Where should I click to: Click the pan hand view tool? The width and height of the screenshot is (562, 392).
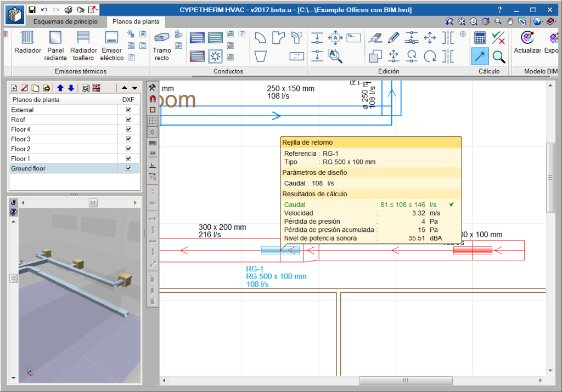pos(510,21)
